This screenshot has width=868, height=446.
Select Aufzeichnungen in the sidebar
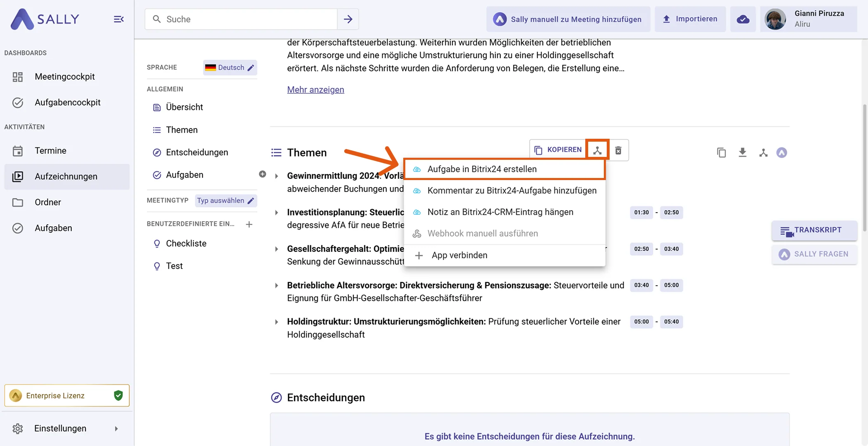67,177
